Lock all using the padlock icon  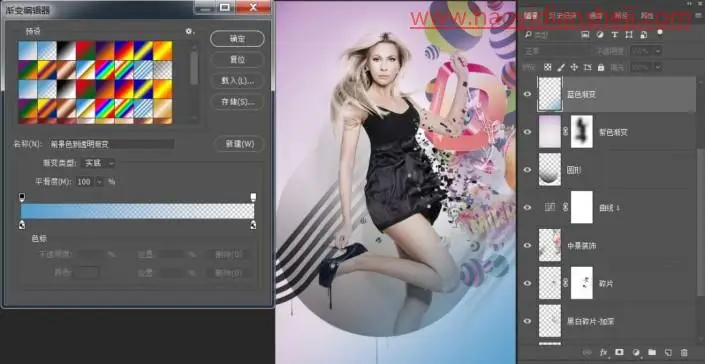tap(601, 67)
